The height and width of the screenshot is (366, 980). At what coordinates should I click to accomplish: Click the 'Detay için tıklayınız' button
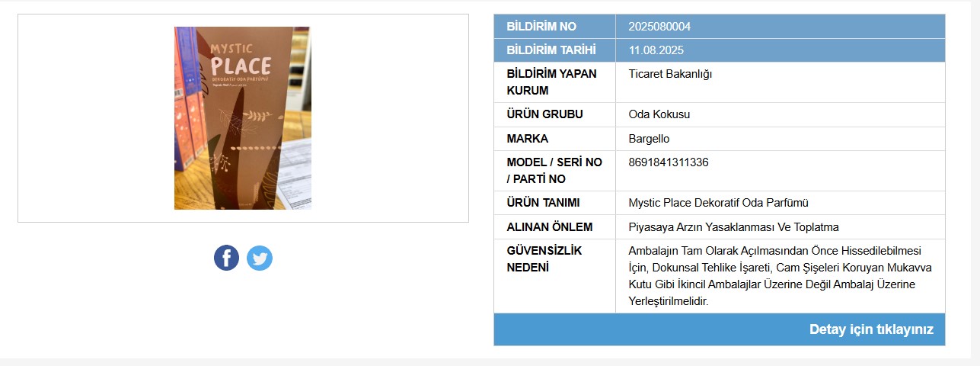pos(871,329)
